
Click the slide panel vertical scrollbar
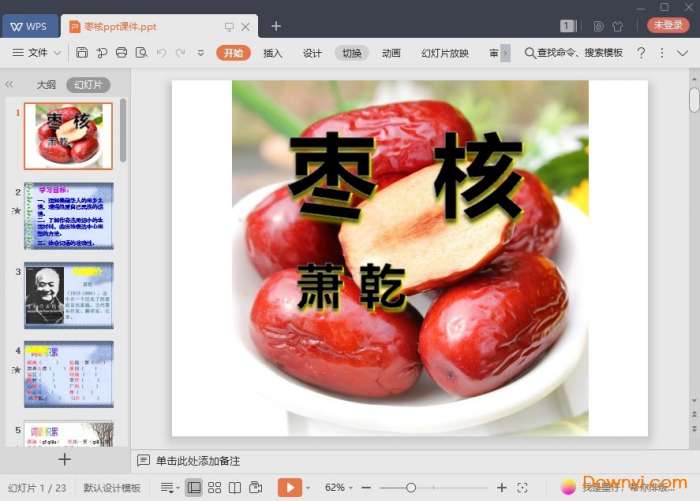pyautogui.click(x=123, y=130)
